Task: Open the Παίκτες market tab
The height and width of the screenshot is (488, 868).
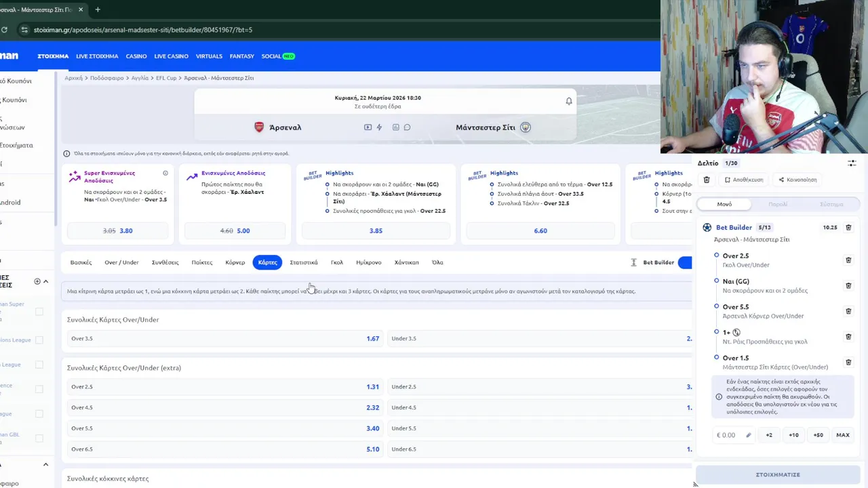Action: (201, 262)
